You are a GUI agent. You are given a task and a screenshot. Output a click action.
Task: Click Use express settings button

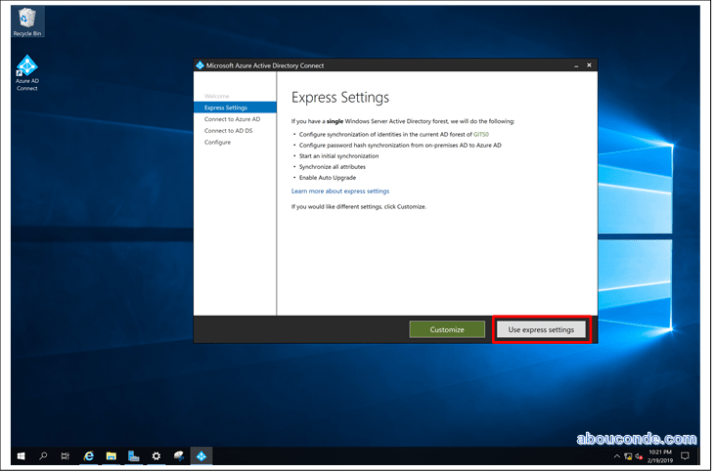click(541, 329)
